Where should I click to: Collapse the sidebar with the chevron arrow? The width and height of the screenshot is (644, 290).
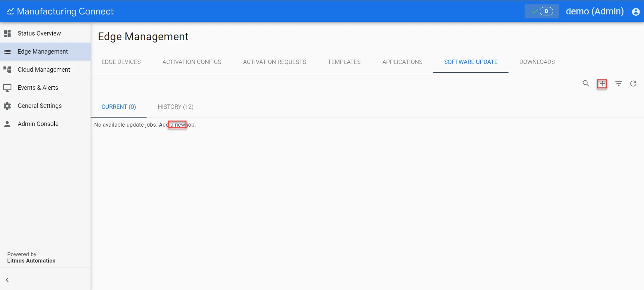pyautogui.click(x=7, y=280)
